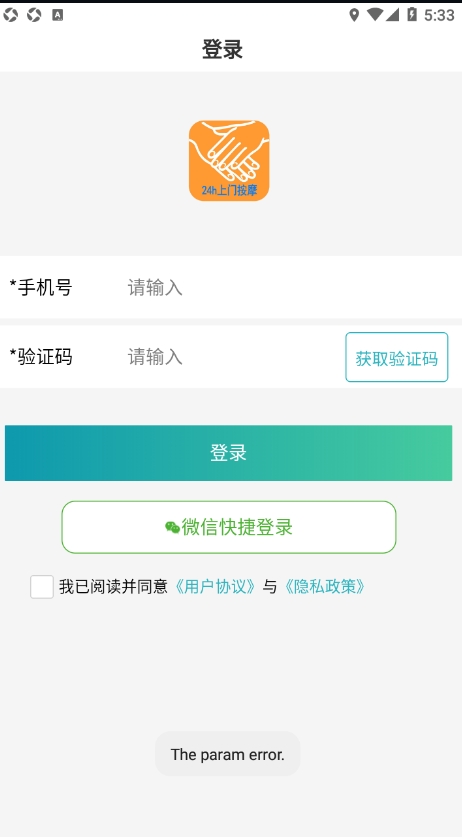Viewport: 462px width, 837px height.
Task: Click 获取验证码 to request a code
Action: click(396, 357)
